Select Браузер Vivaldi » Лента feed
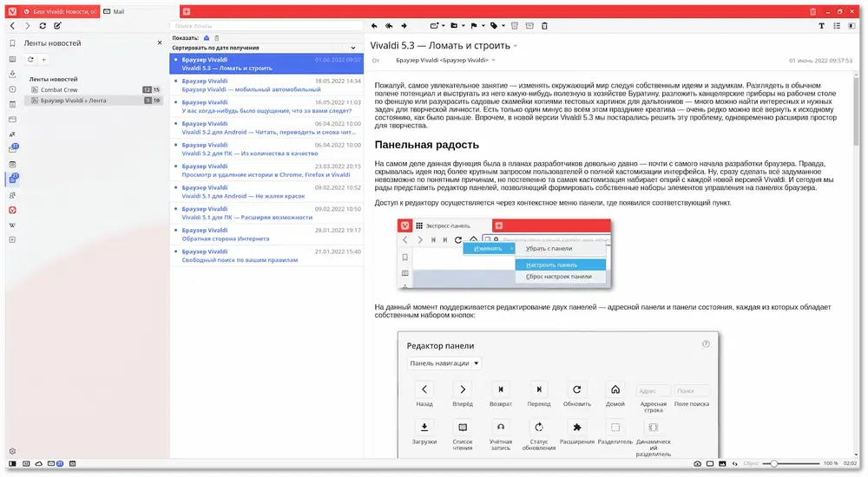The width and height of the screenshot is (868, 477). click(x=95, y=100)
